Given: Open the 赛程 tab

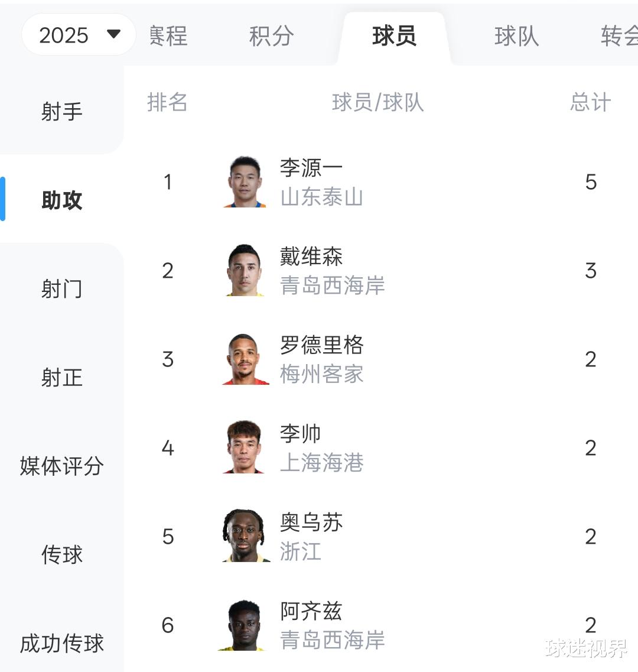Looking at the screenshot, I should pos(168,35).
